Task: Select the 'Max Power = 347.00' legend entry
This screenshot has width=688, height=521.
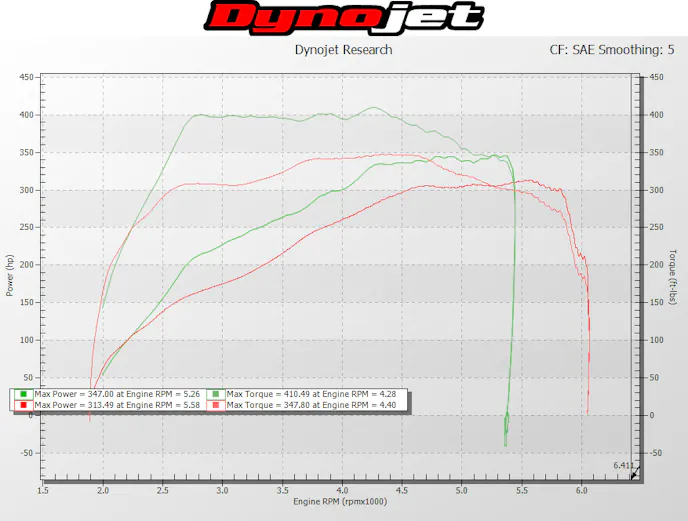Action: (x=110, y=394)
